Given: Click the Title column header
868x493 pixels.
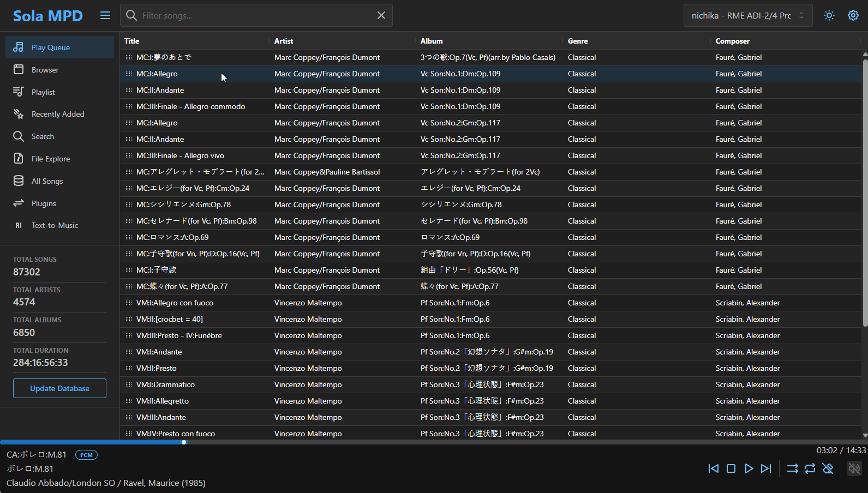Looking at the screenshot, I should 132,41.
